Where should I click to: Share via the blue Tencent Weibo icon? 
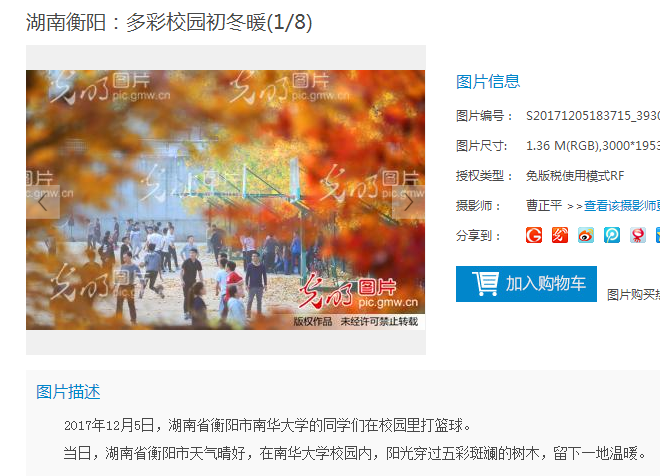[x=612, y=235]
